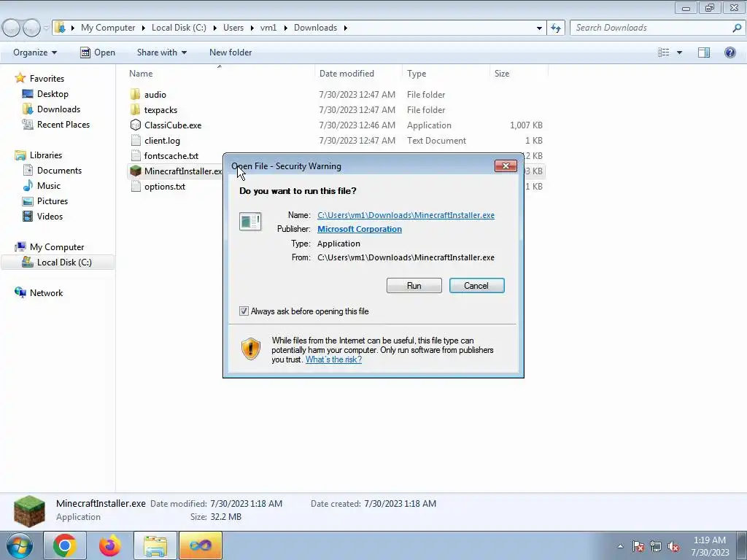
Task: Click the shield warning icon in dialog
Action: tap(251, 349)
